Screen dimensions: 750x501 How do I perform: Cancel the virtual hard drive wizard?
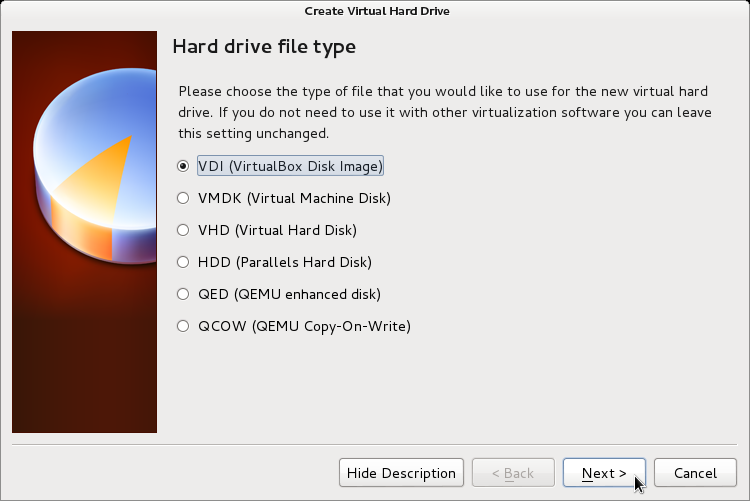pyautogui.click(x=695, y=473)
